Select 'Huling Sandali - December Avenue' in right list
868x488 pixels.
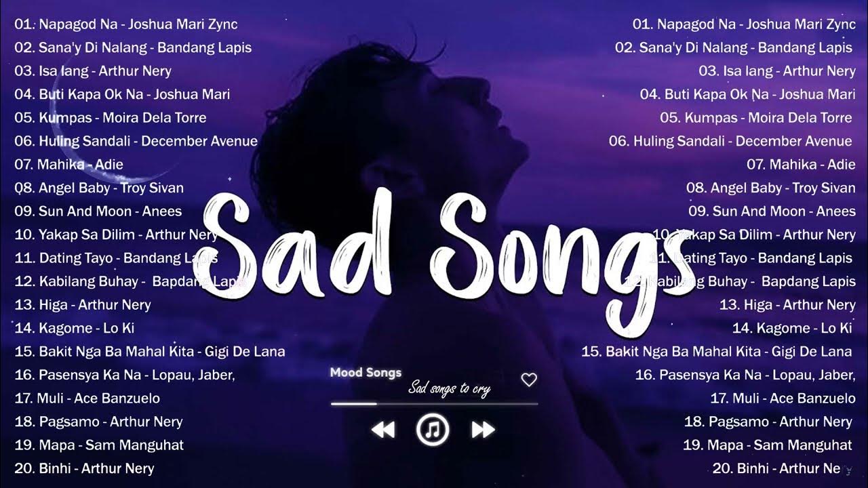(x=730, y=142)
